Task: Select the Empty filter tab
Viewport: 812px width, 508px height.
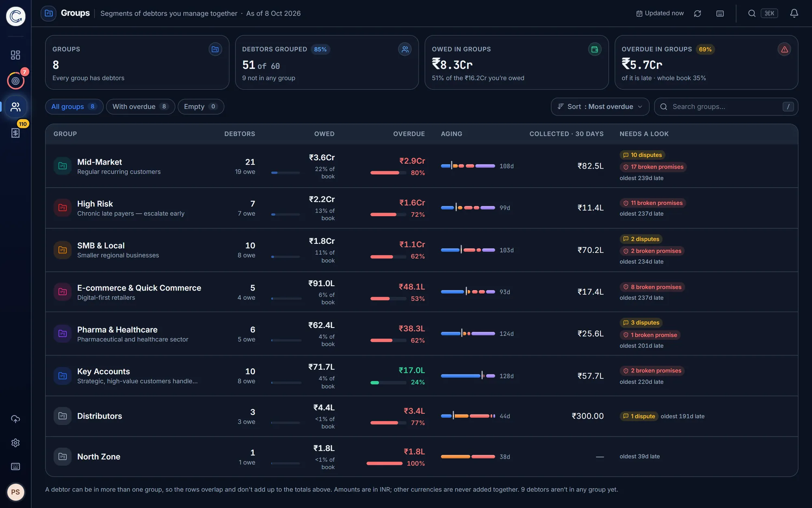Action: [201, 106]
